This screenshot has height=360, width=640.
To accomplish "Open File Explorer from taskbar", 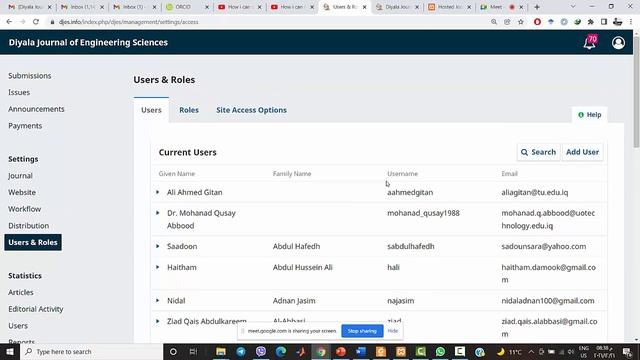I will [221, 351].
